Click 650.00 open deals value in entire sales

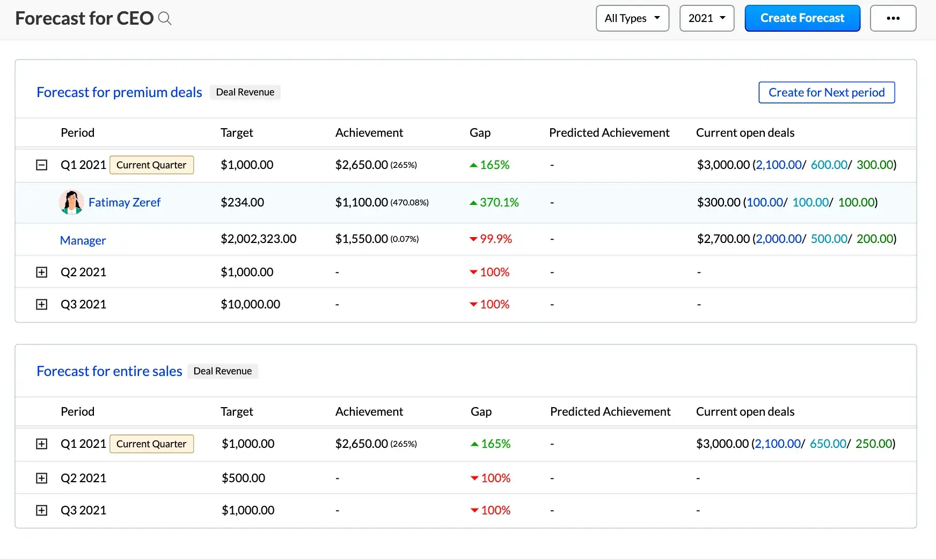tap(828, 444)
